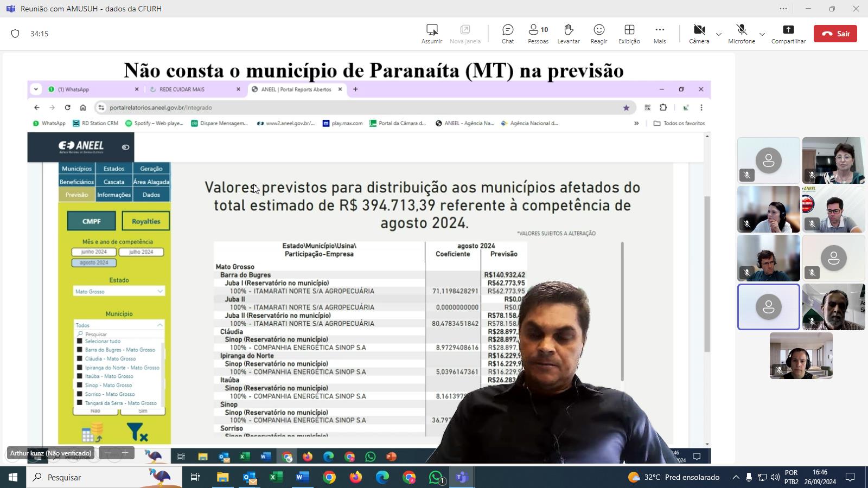This screenshot has width=868, height=488.
Task: Click the shared browser reload icon
Action: click(x=67, y=107)
